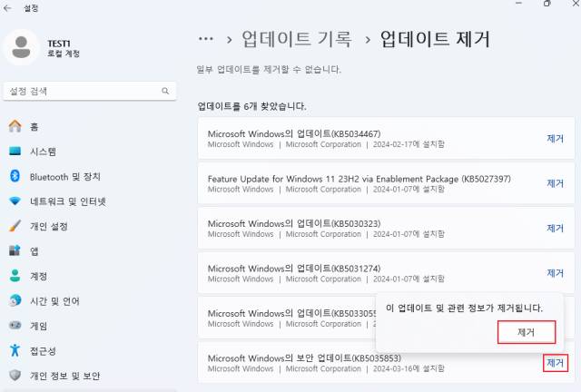Select the Microsoft Windows의 업데이트(KB5033055) title
The image size is (581, 392).
292,313
